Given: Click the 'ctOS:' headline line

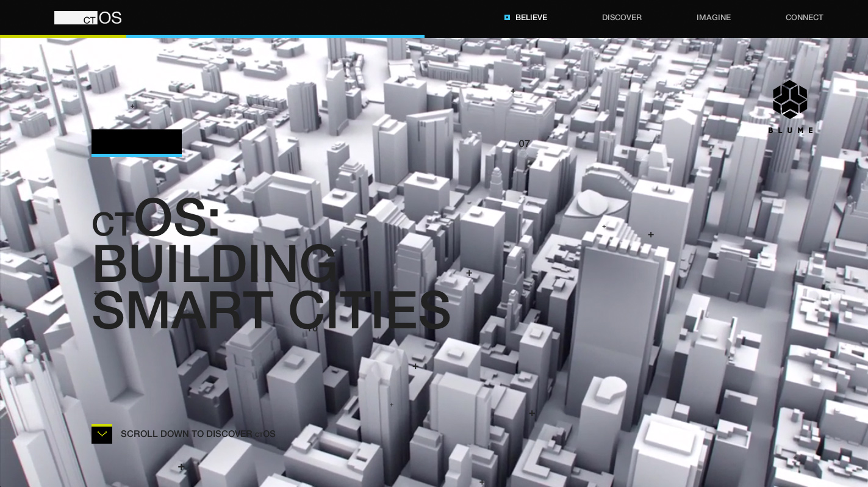Looking at the screenshot, I should tap(156, 218).
